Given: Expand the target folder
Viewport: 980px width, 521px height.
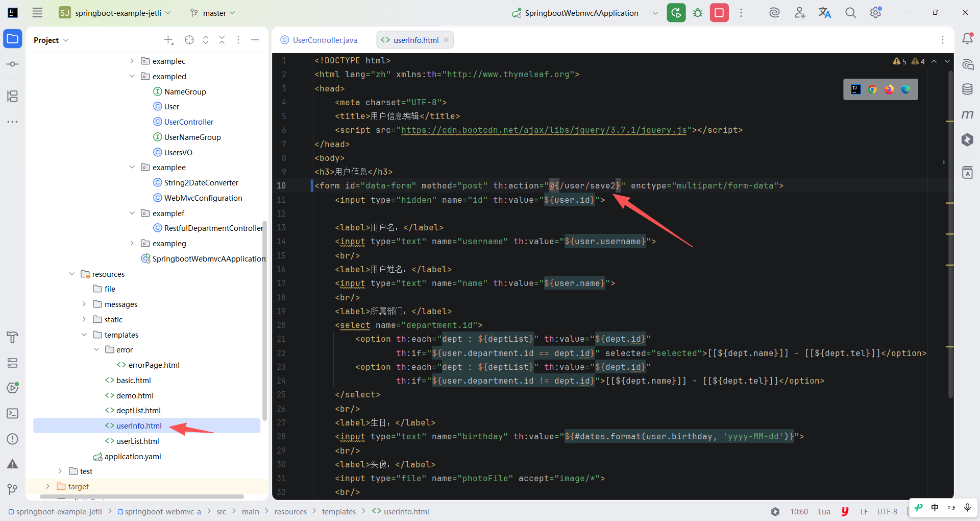Looking at the screenshot, I should point(48,486).
